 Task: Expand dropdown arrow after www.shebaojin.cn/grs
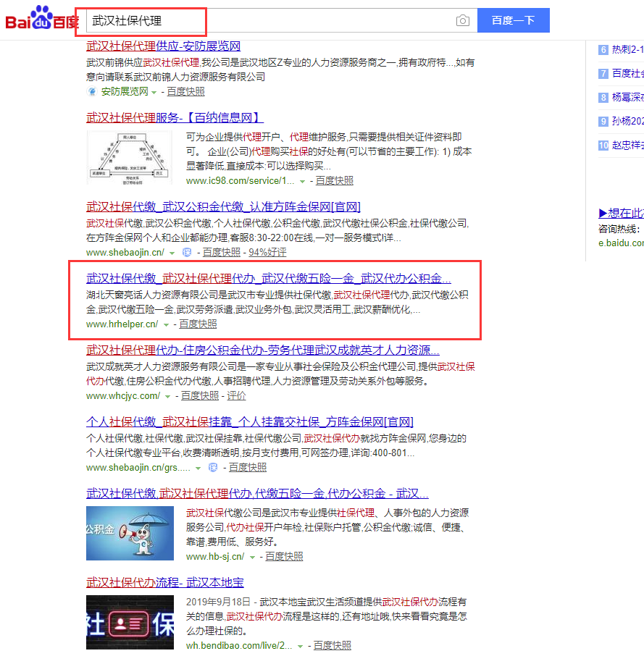(198, 468)
